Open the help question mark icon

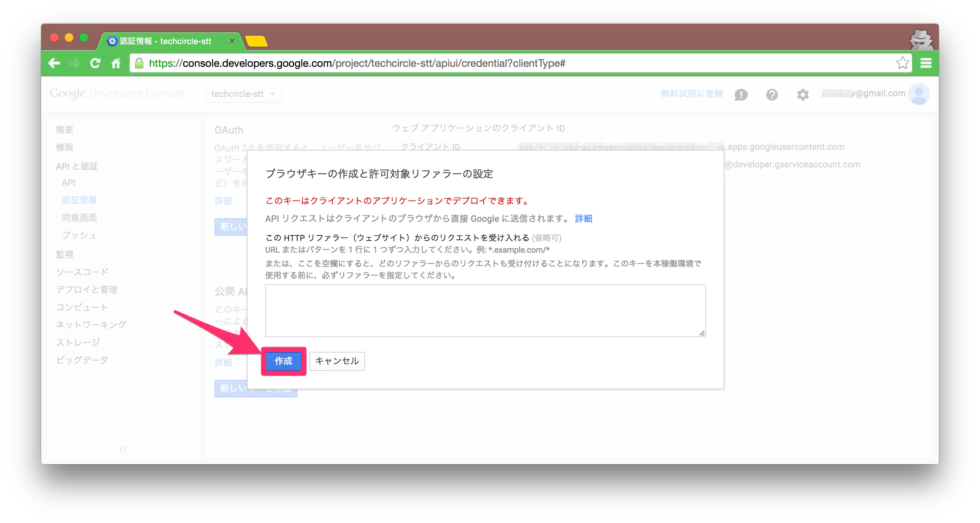(x=771, y=94)
